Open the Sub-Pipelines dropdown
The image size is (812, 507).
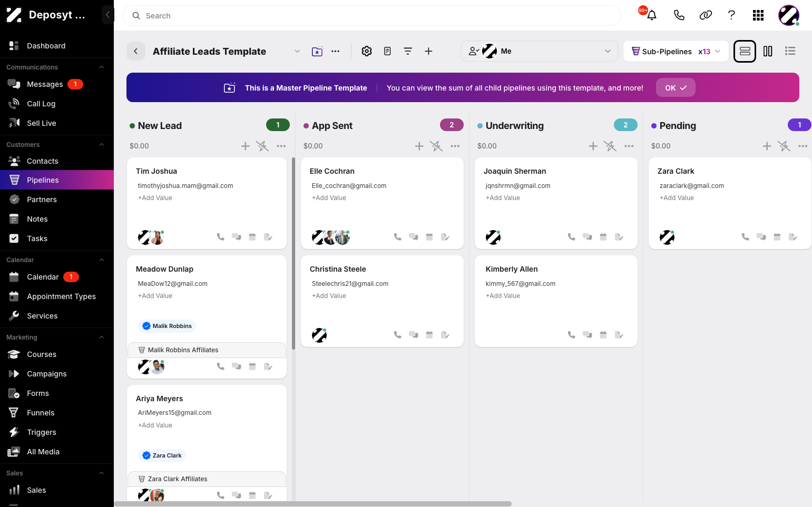(x=676, y=51)
